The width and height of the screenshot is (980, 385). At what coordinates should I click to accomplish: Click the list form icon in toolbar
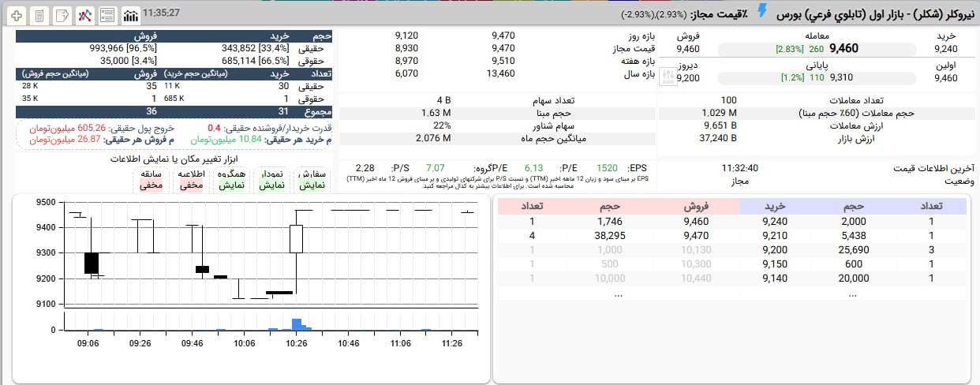point(108,15)
